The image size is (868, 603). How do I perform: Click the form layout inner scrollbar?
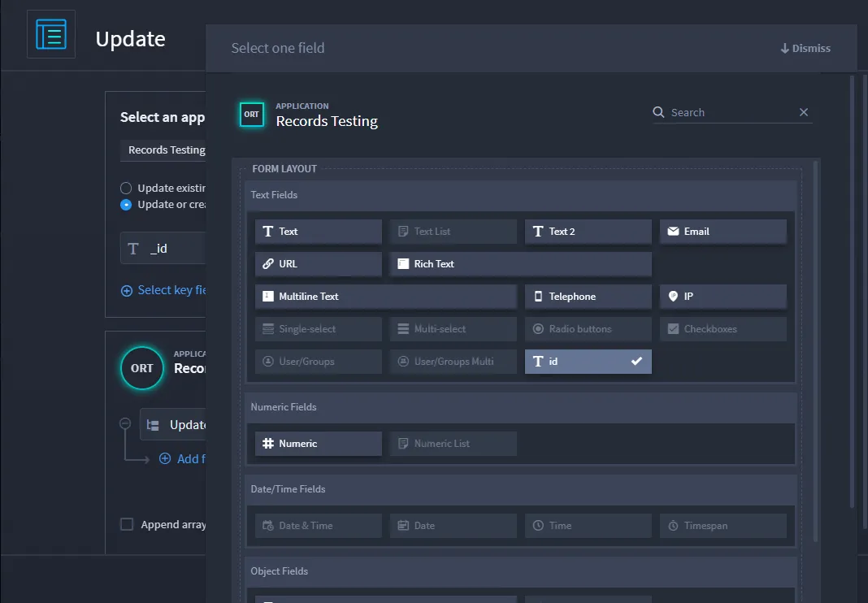pyautogui.click(x=815, y=351)
